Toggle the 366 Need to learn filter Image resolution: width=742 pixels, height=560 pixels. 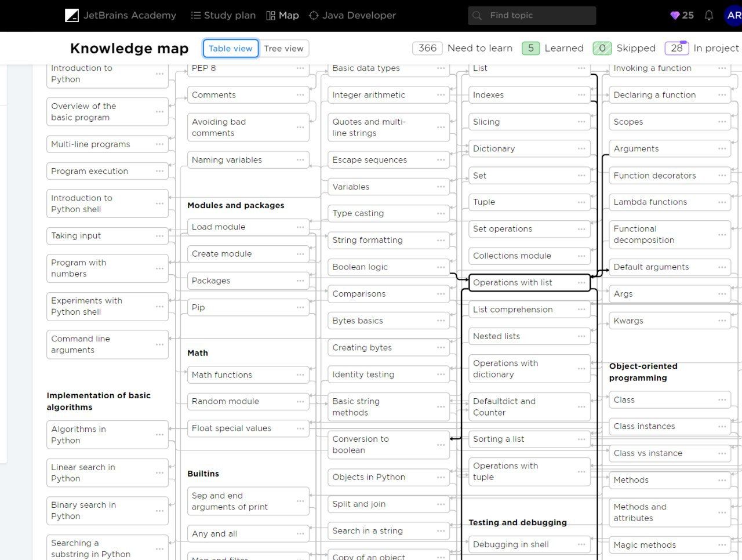point(463,48)
